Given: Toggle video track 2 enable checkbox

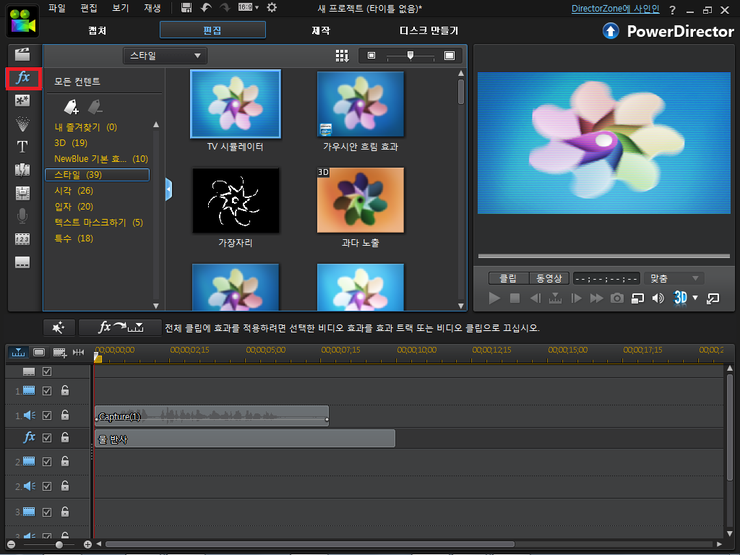Looking at the screenshot, I should (x=47, y=462).
